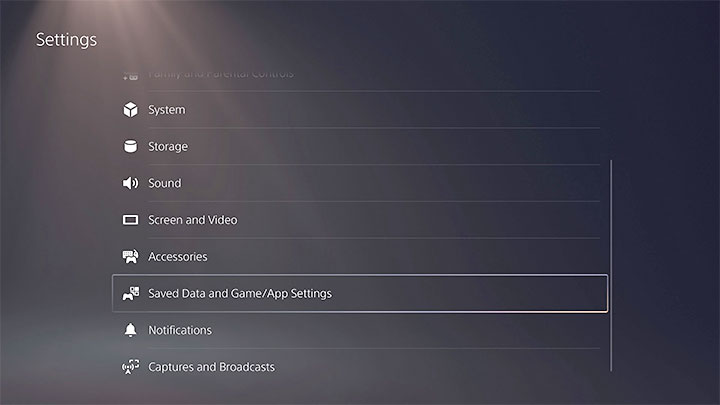This screenshot has height=405, width=720.
Task: Select the Sound menu entry
Action: click(x=165, y=183)
